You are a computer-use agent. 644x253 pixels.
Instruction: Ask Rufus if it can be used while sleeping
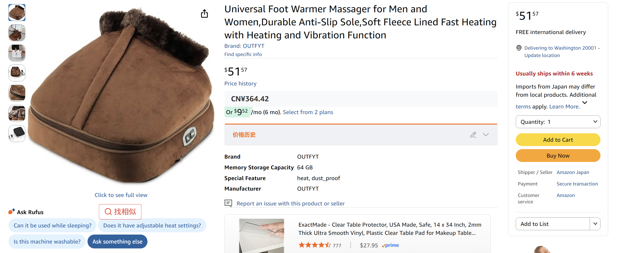coord(52,225)
